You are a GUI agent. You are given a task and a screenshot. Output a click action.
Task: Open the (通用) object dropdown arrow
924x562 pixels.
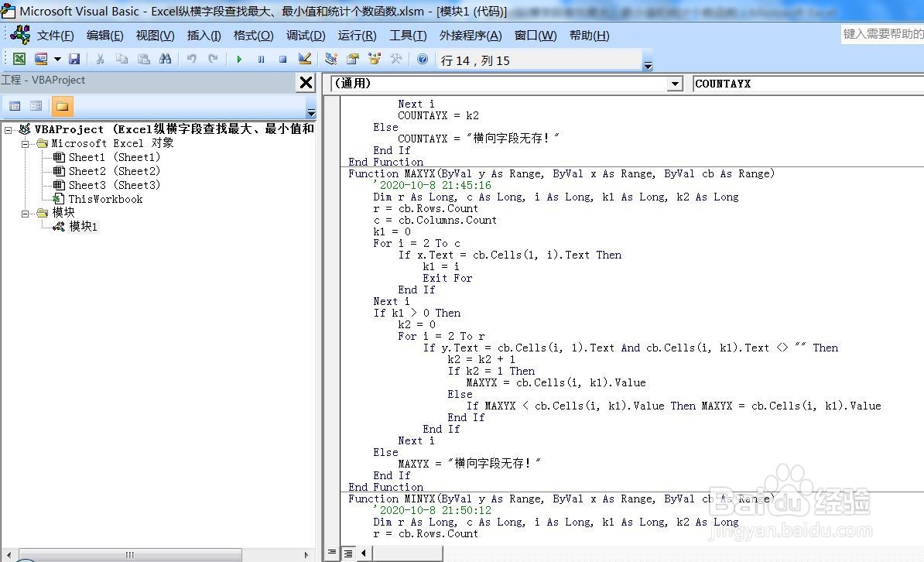(x=676, y=84)
